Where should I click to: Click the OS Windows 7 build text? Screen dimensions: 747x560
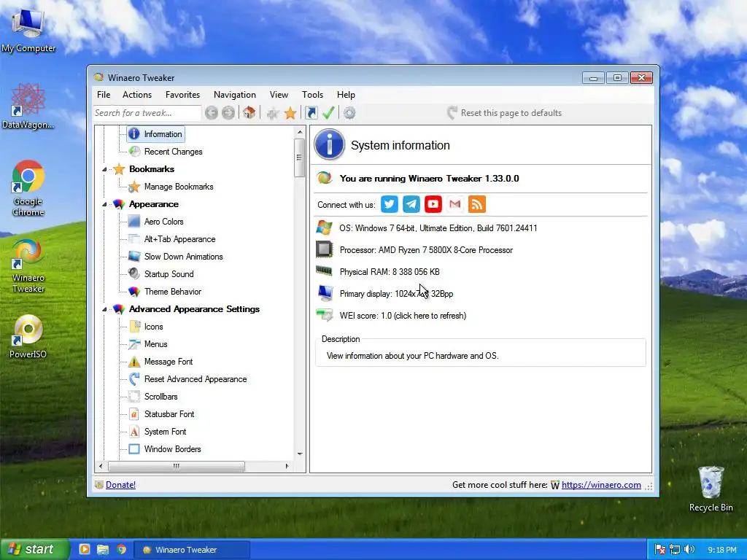point(438,228)
